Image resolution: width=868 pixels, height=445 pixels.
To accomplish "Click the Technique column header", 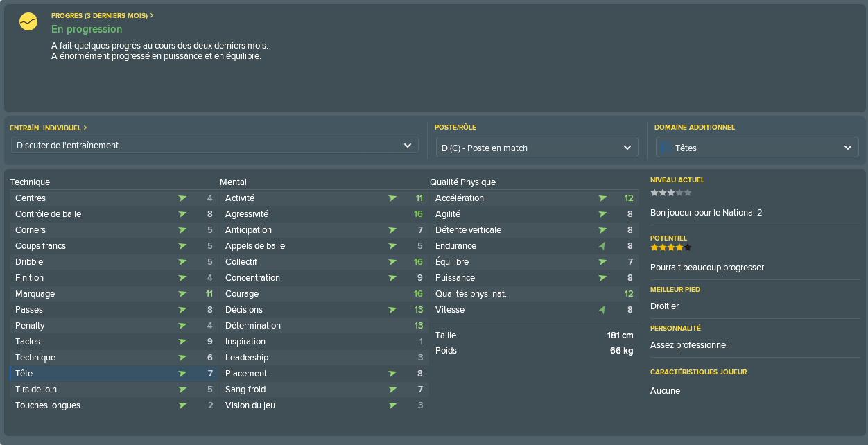I will pyautogui.click(x=30, y=182).
